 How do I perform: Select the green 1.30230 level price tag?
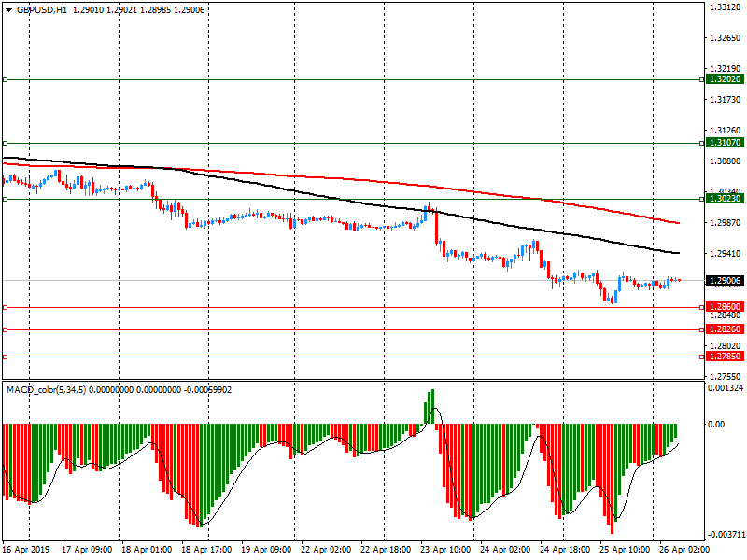click(725, 199)
